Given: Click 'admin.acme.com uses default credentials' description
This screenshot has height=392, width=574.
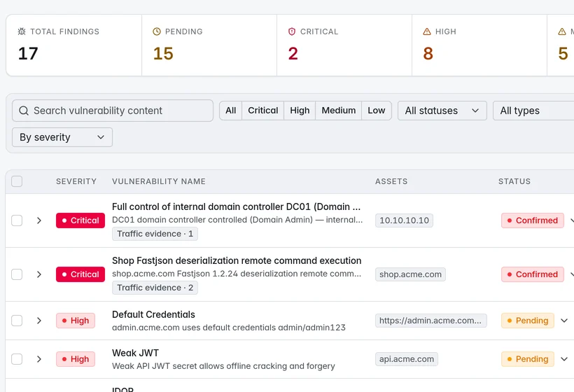Looking at the screenshot, I should (x=229, y=328).
